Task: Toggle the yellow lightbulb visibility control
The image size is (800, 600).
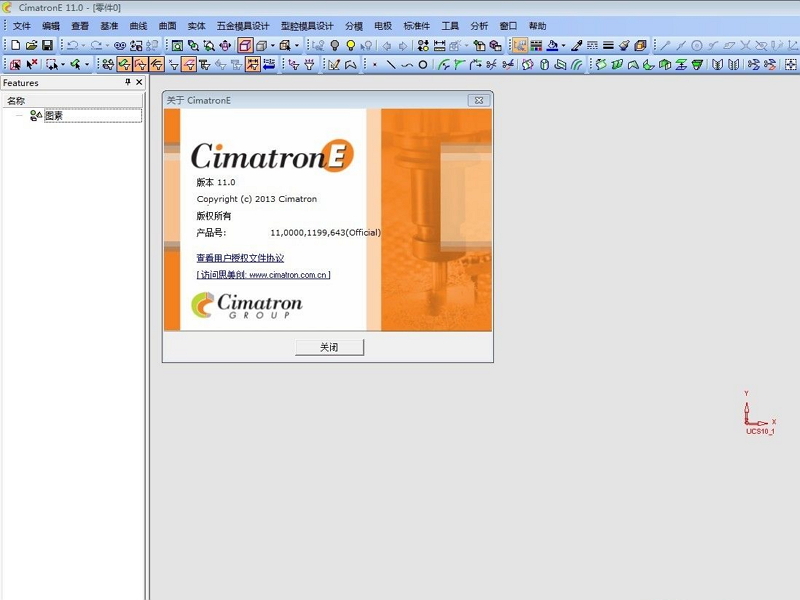Action: (x=351, y=44)
